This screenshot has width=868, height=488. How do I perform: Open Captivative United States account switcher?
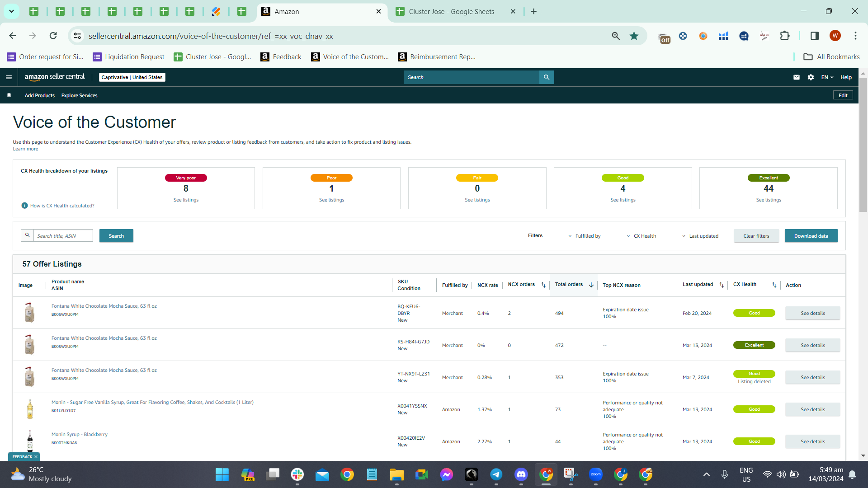pyautogui.click(x=132, y=77)
